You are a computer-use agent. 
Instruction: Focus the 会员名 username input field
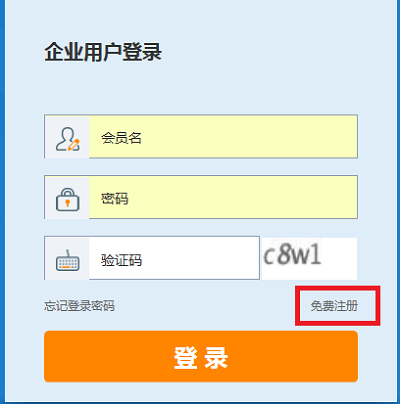[x=223, y=137]
